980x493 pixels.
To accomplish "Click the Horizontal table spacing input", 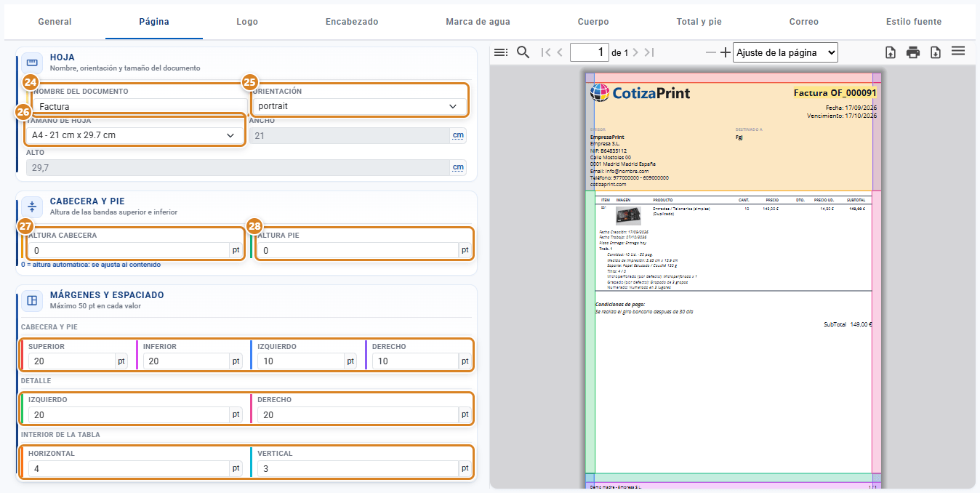I will [129, 468].
